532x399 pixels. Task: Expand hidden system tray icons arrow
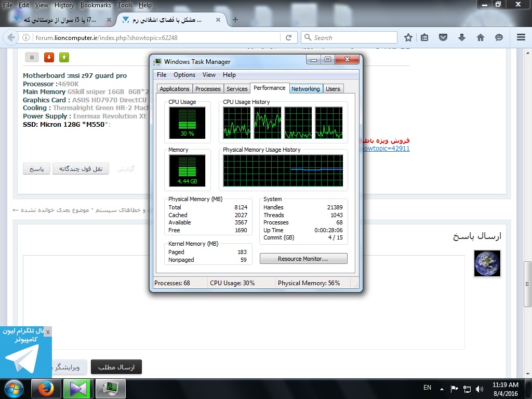click(442, 389)
